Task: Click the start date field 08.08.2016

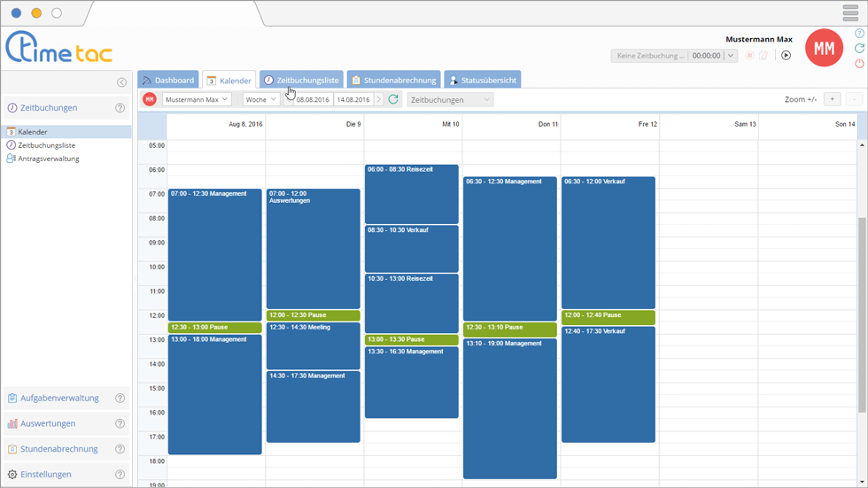Action: (x=313, y=100)
